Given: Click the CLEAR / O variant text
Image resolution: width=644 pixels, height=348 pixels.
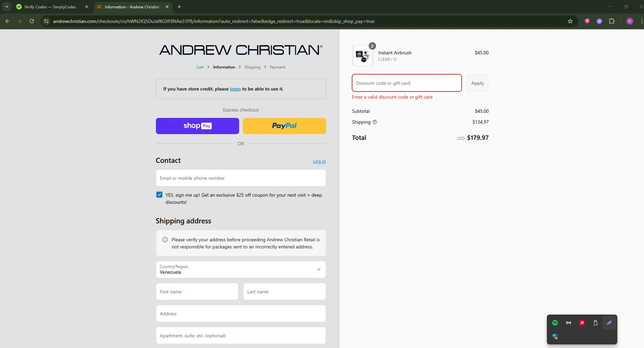Looking at the screenshot, I should [387, 59].
